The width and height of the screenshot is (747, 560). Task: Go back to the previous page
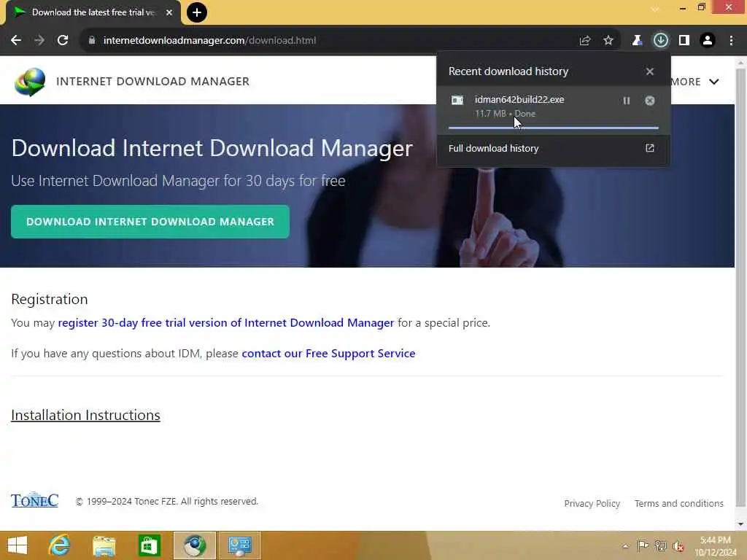pos(16,41)
